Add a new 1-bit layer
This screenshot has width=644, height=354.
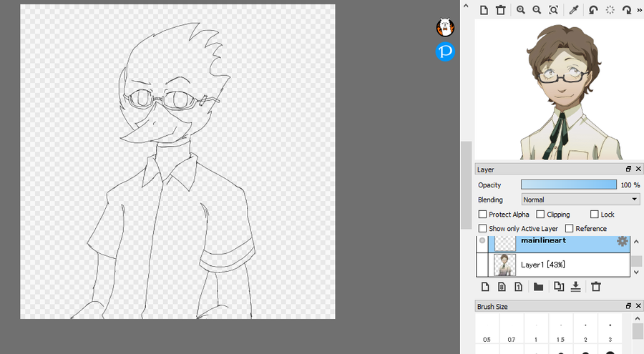click(x=518, y=287)
